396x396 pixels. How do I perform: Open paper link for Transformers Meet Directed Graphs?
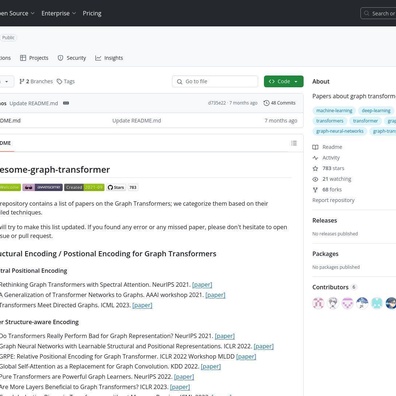pyautogui.click(x=142, y=305)
